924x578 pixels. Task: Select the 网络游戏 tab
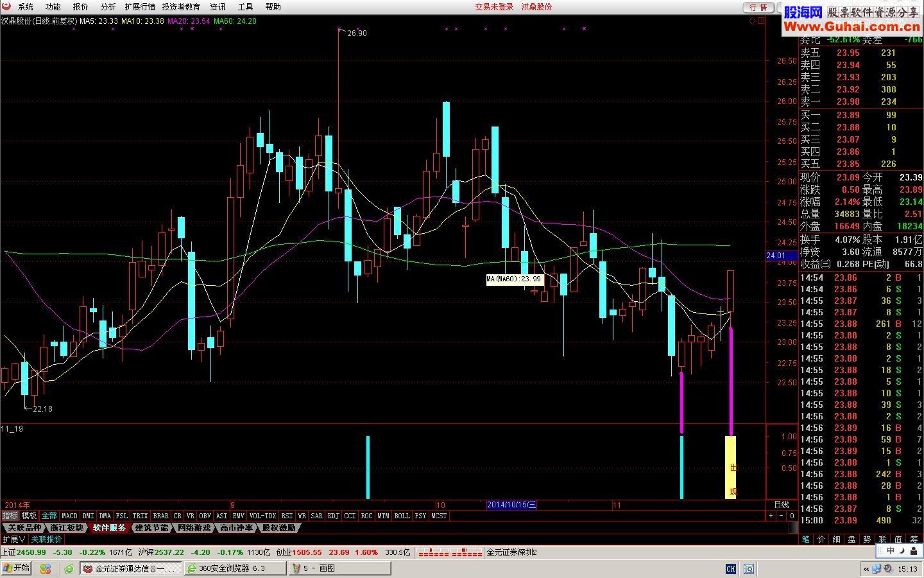194,527
